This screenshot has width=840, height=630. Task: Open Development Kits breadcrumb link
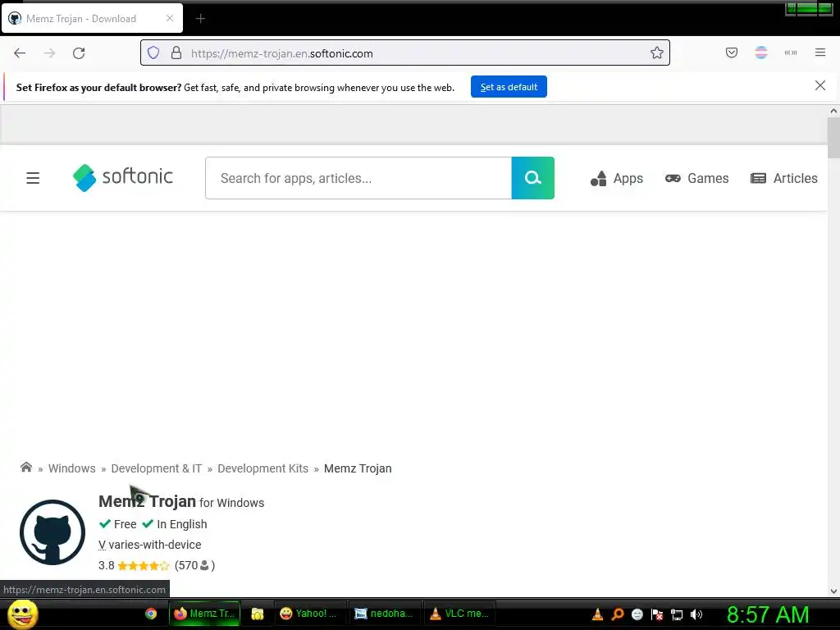pyautogui.click(x=263, y=468)
